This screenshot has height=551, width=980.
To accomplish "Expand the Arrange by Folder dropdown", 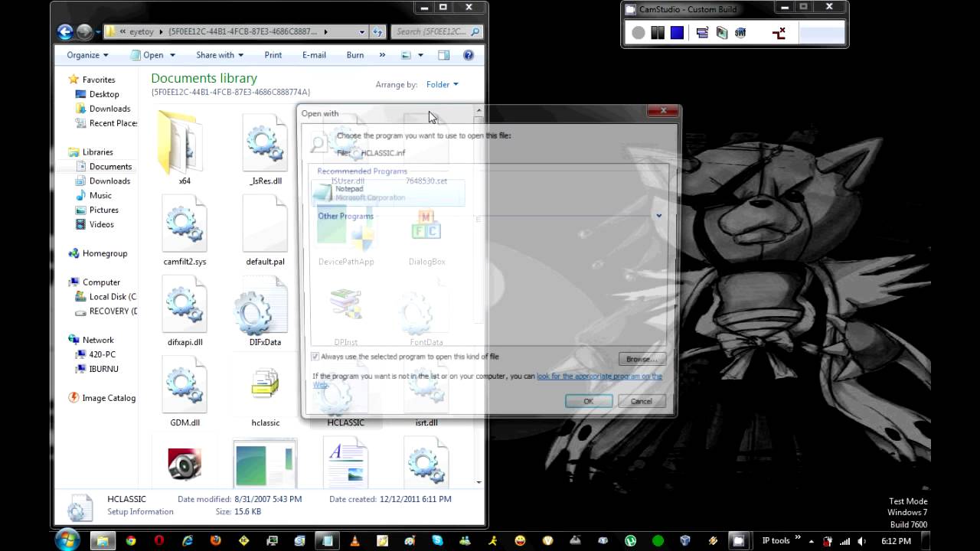I will click(x=443, y=84).
